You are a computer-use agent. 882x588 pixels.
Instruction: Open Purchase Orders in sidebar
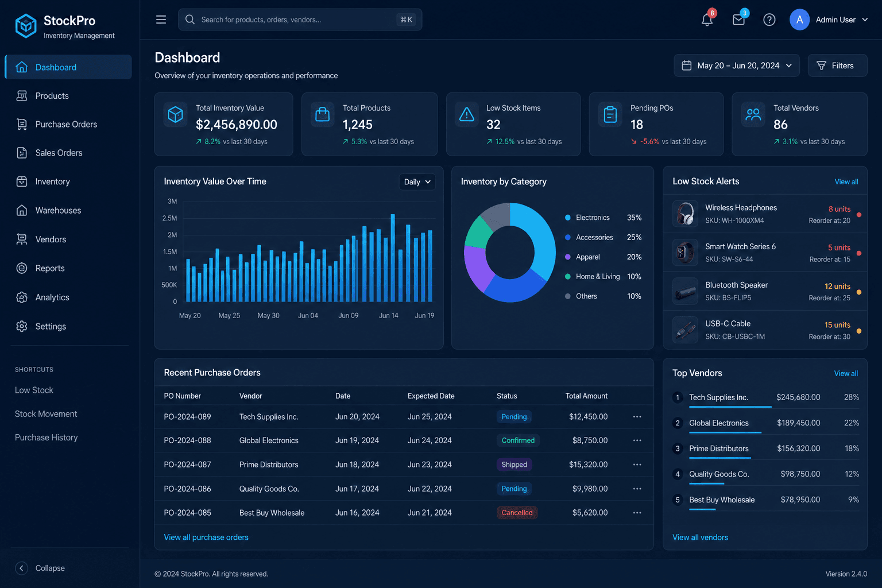68,124
